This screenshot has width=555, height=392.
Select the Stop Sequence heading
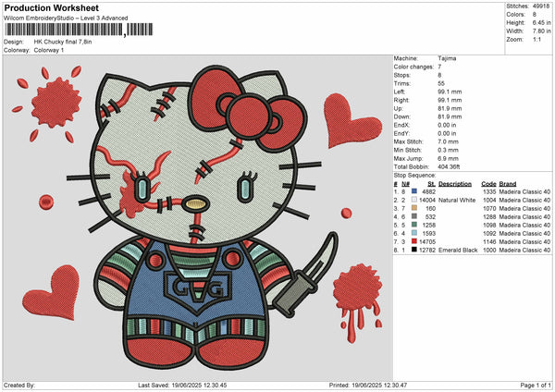click(x=414, y=175)
